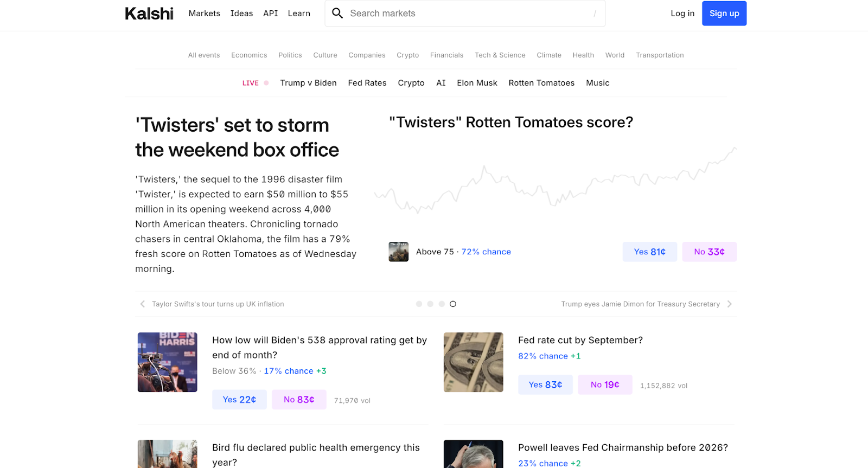Open Trump eyes Jamie Dimon story
The image size is (868, 468).
[x=641, y=304]
